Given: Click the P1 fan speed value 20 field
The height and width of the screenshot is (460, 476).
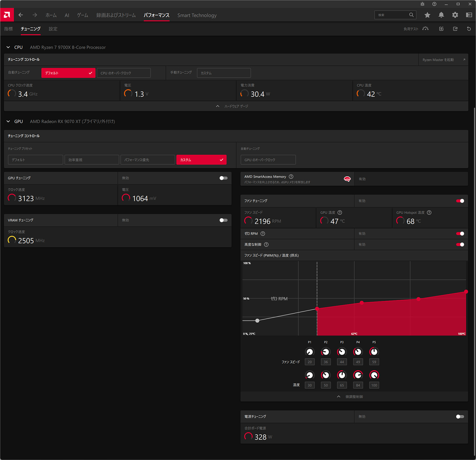Looking at the screenshot, I should pyautogui.click(x=309, y=362).
